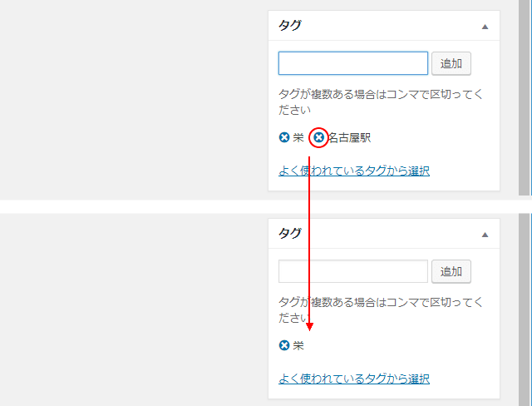Remove the 名古屋駅 tag with its X icon
This screenshot has width=532, height=406.
click(x=318, y=137)
